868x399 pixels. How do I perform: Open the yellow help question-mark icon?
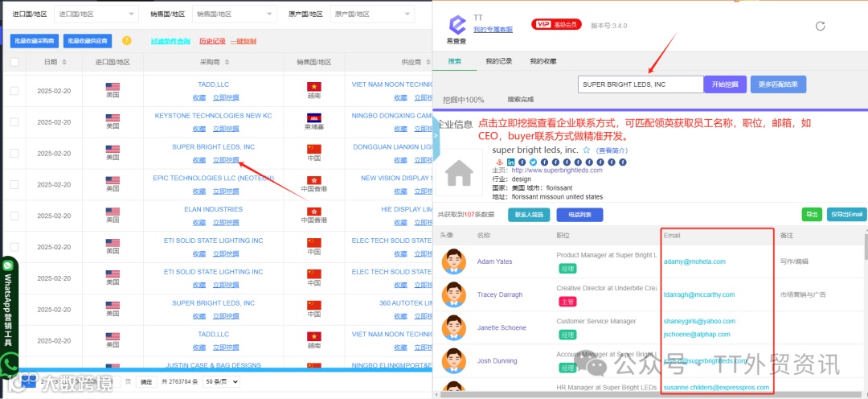(x=127, y=40)
